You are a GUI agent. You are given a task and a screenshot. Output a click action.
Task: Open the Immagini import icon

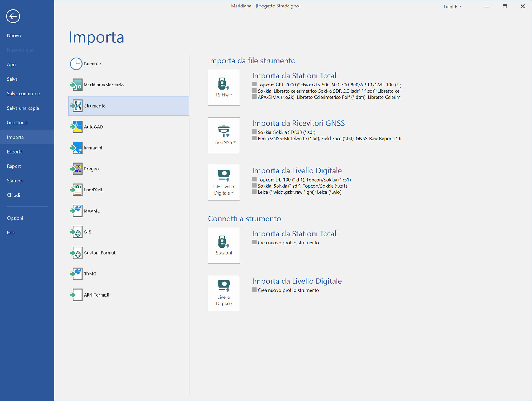76,148
